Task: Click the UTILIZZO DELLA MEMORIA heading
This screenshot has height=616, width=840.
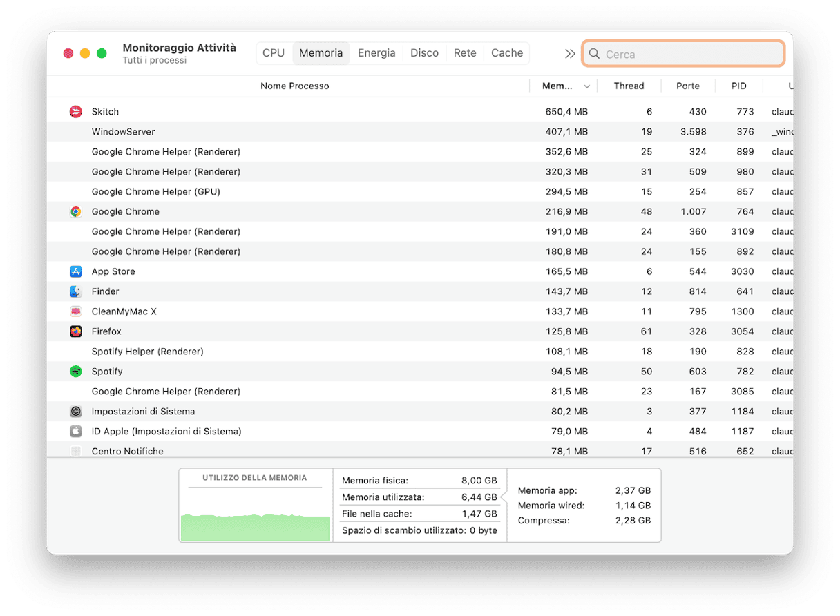Action: click(x=255, y=478)
